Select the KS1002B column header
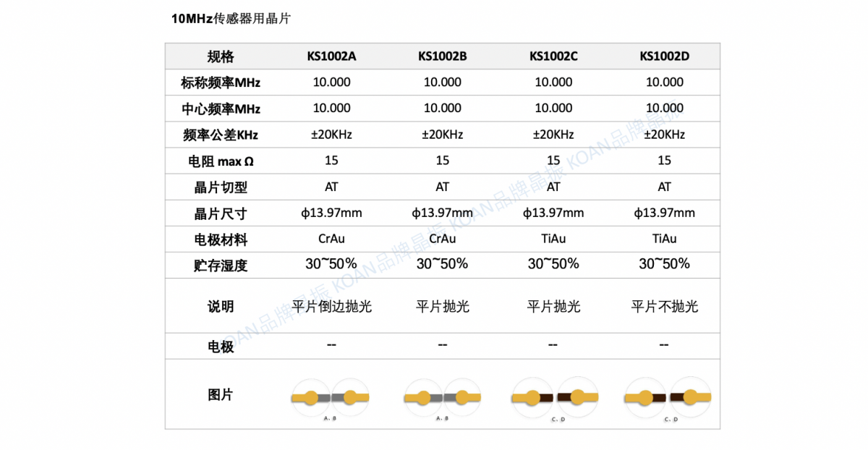The image size is (868, 450). pyautogui.click(x=442, y=56)
